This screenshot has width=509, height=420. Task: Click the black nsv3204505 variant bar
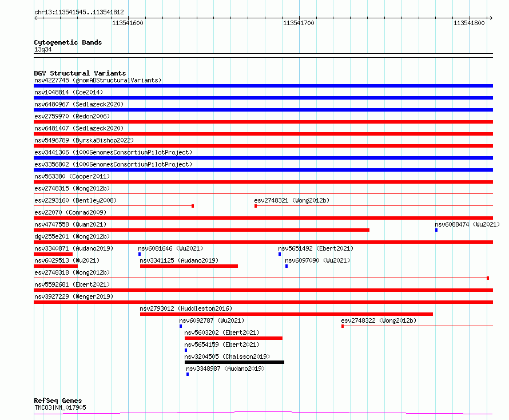point(234,362)
